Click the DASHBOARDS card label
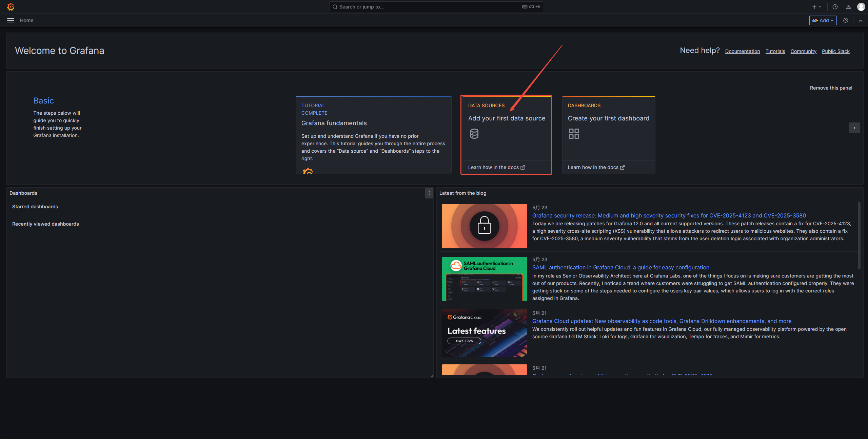The width and height of the screenshot is (868, 439). [x=584, y=106]
